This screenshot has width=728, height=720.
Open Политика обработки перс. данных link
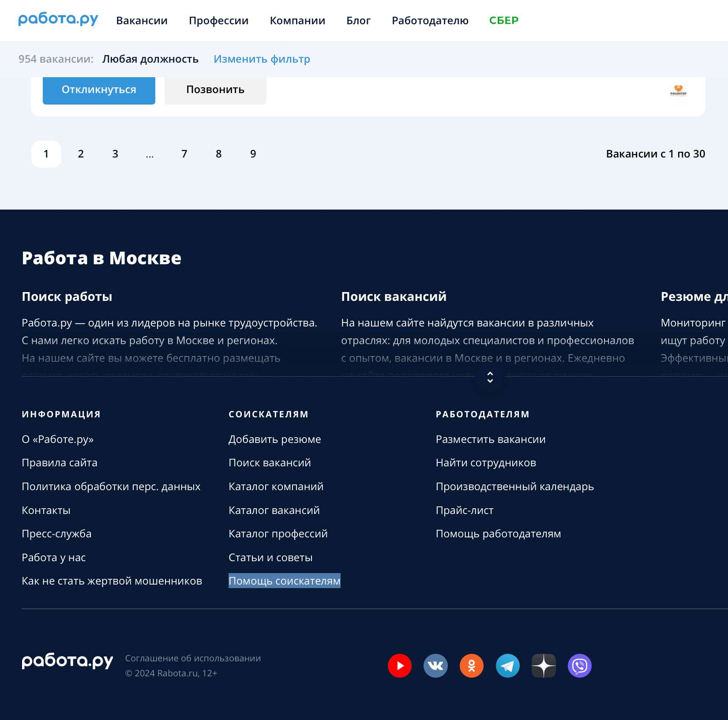tap(111, 487)
